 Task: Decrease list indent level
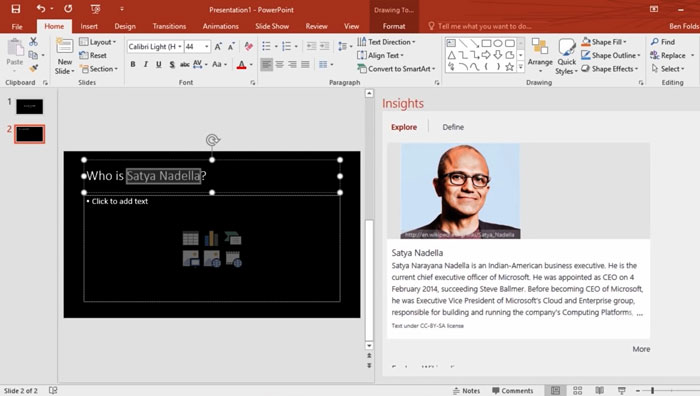311,46
